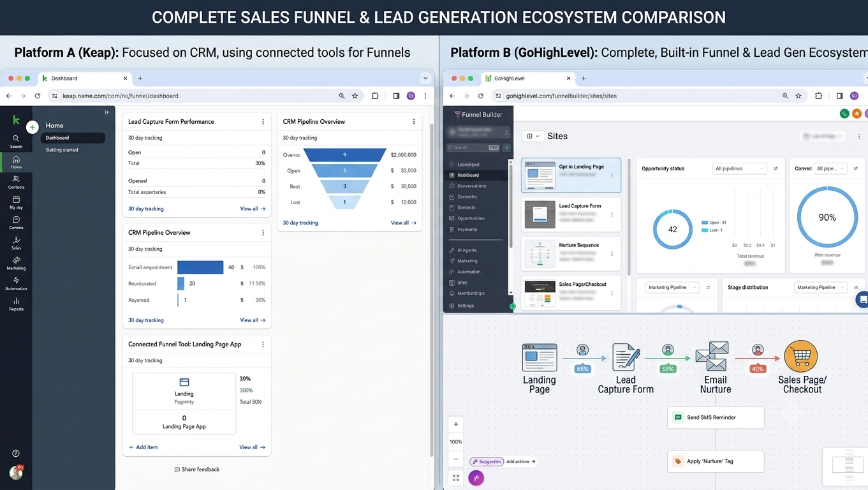The image size is (868, 490).
Task: Reload the page in the Keap browser window
Action: point(38,96)
